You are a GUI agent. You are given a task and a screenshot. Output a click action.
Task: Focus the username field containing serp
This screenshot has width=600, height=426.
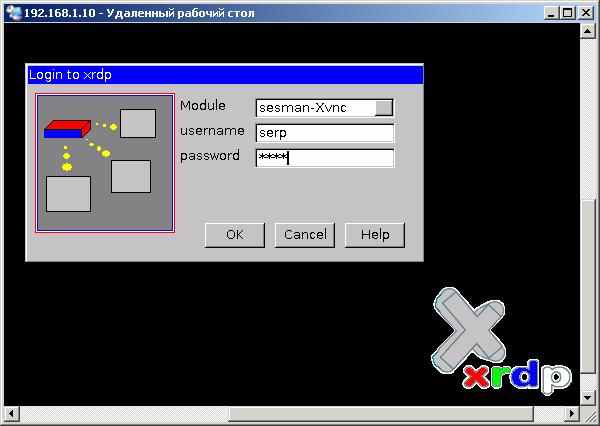point(324,133)
